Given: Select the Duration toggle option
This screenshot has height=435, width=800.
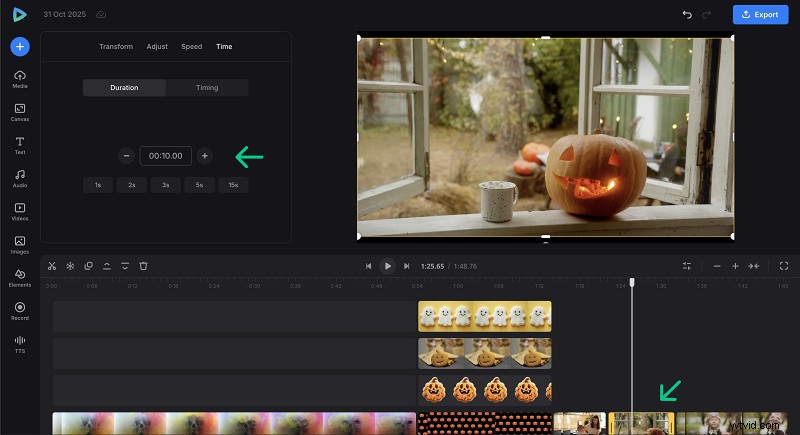Looking at the screenshot, I should coord(124,88).
